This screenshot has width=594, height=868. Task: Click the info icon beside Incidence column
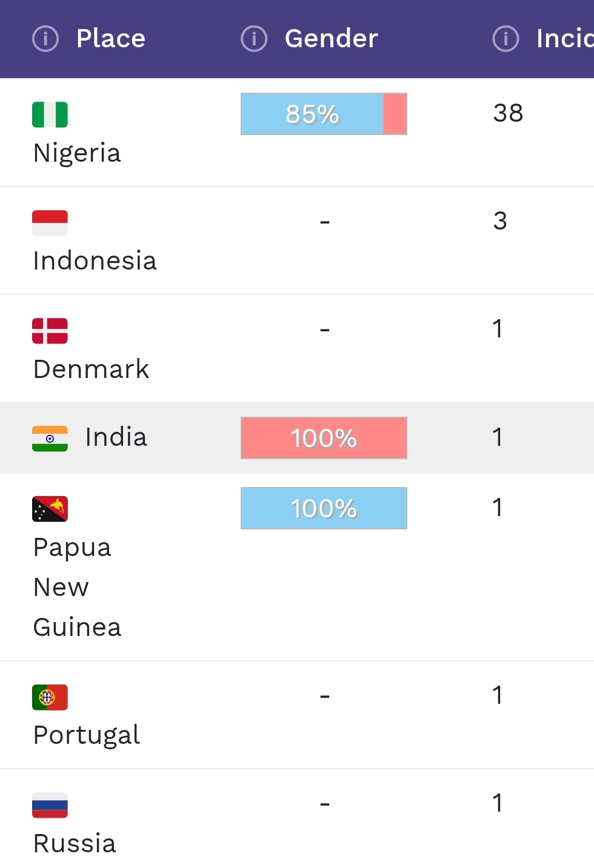click(x=506, y=39)
